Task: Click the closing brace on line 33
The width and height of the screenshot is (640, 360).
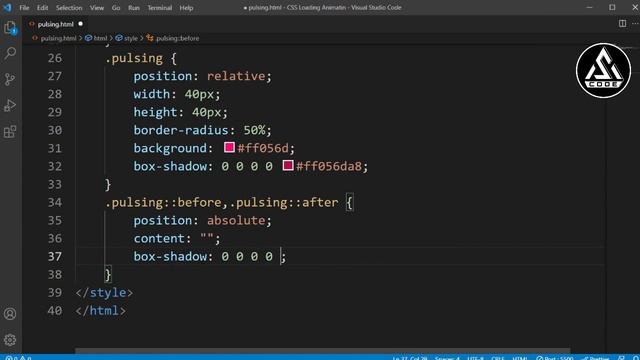Action: click(x=108, y=184)
